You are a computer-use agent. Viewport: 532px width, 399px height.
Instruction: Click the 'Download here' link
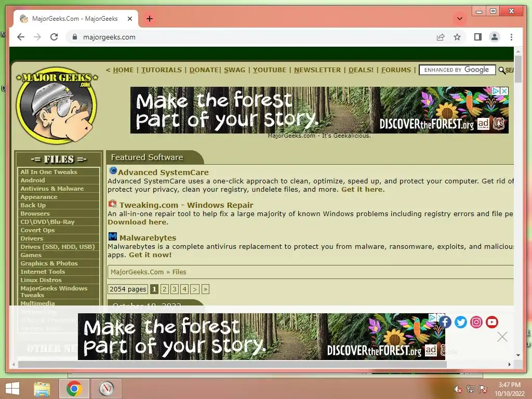tap(137, 222)
